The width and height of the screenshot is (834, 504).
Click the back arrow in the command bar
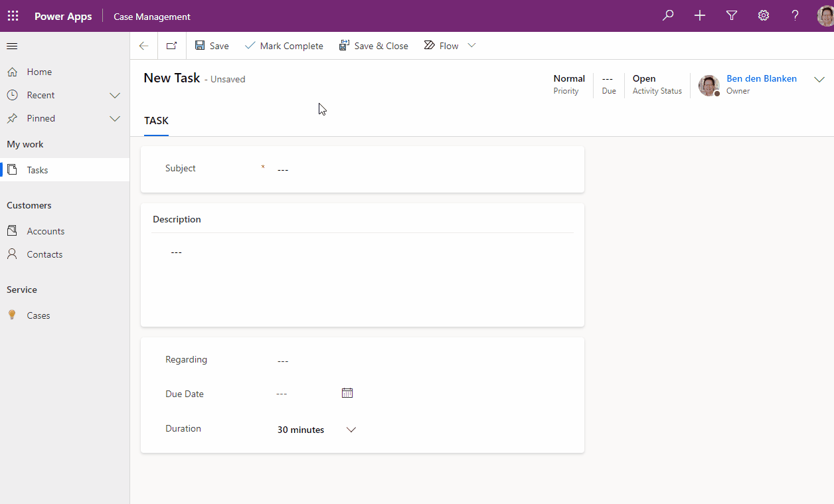143,45
